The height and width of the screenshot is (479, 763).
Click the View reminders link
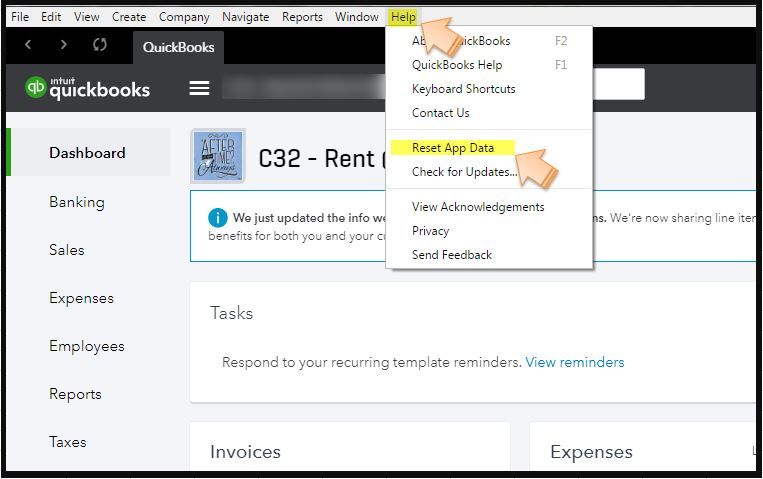click(x=575, y=362)
